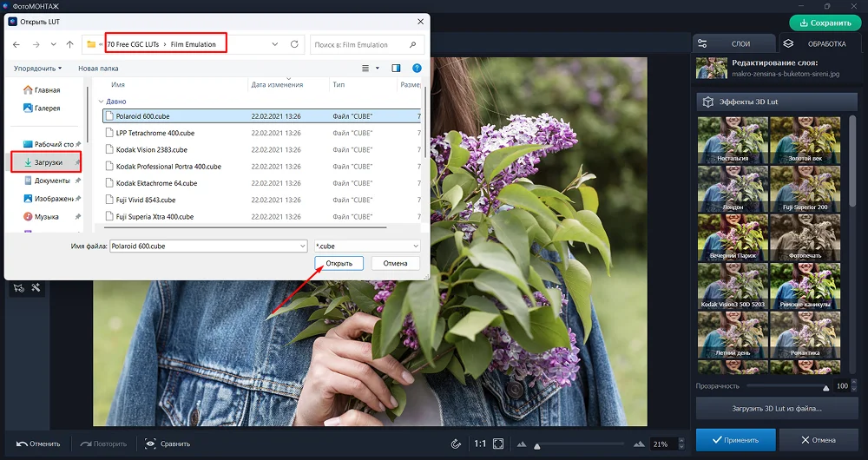Viewport: 868px width, 460px height.
Task: Click Отменить undo button
Action: tap(37, 444)
